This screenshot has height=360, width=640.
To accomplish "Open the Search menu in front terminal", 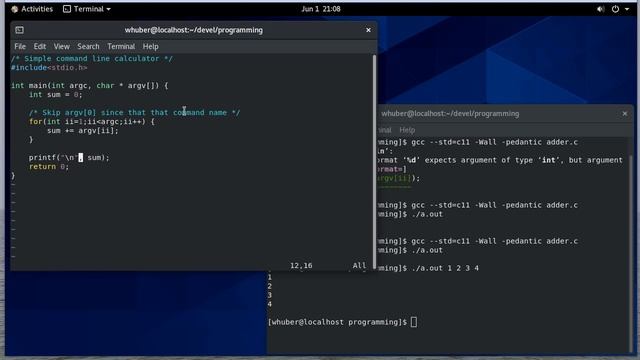I will (88, 47).
